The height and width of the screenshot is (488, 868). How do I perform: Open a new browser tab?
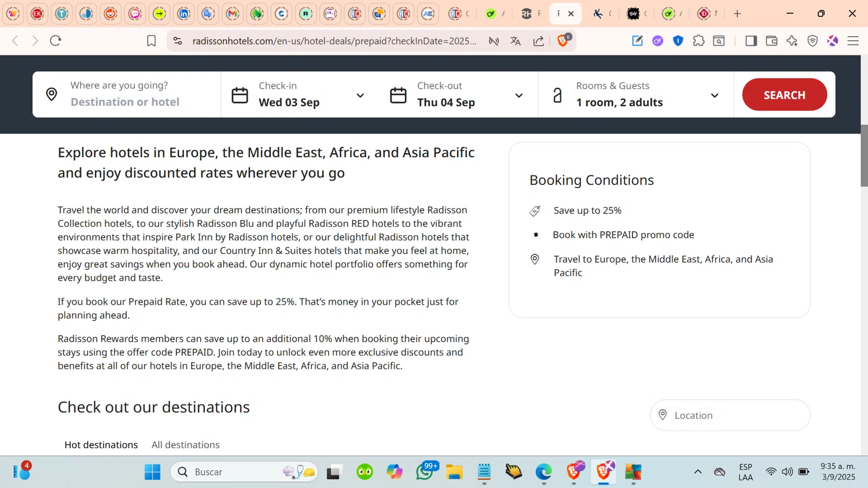click(737, 14)
